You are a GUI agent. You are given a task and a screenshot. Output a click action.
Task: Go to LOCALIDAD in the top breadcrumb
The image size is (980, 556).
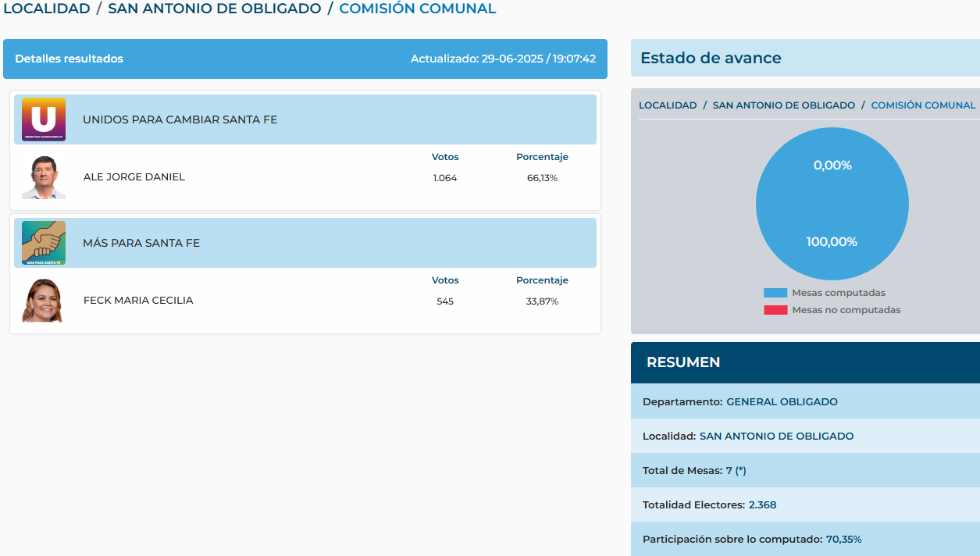46,9
